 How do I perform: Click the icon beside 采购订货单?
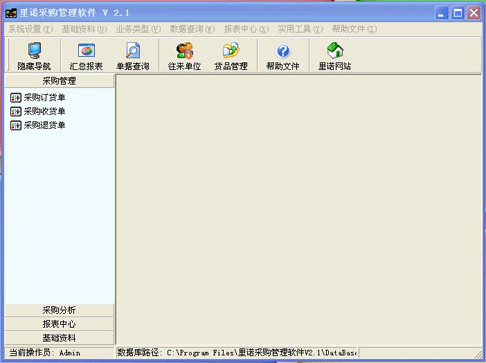click(x=16, y=98)
